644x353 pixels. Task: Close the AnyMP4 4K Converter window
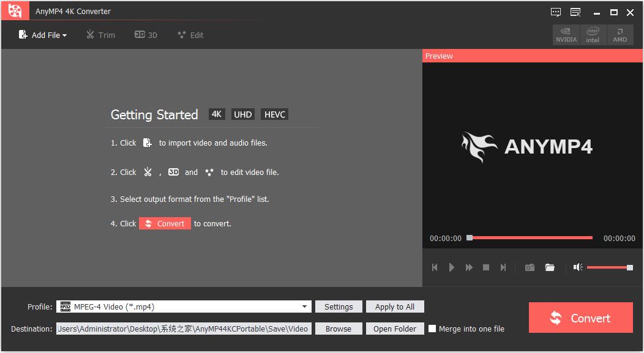click(631, 12)
